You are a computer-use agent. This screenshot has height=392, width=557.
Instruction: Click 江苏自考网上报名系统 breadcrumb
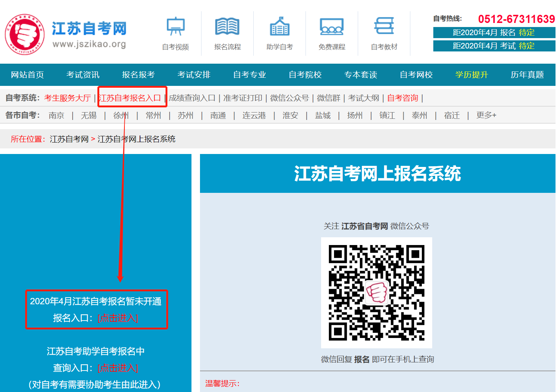136,139
